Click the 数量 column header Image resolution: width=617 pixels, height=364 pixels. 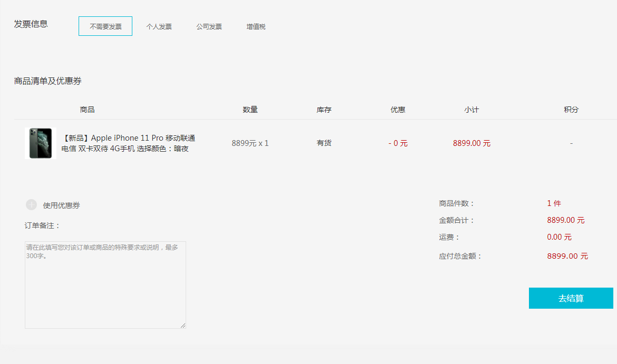tap(250, 110)
